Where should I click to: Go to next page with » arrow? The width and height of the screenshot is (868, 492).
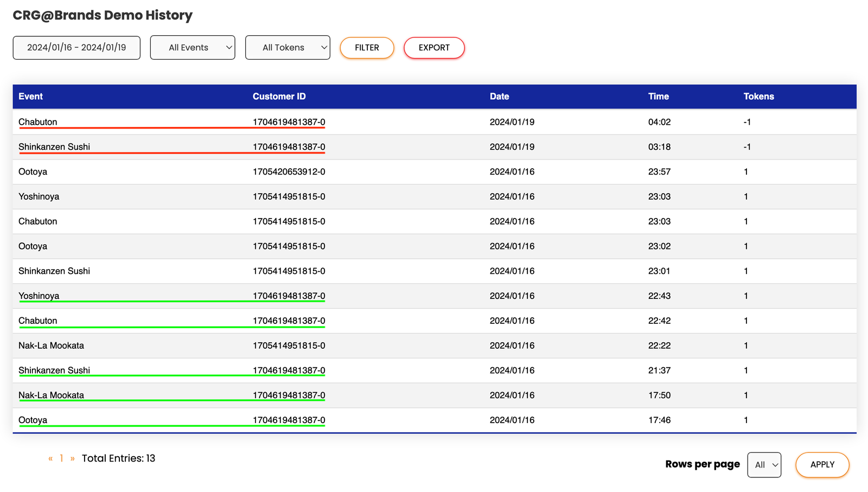tap(72, 458)
